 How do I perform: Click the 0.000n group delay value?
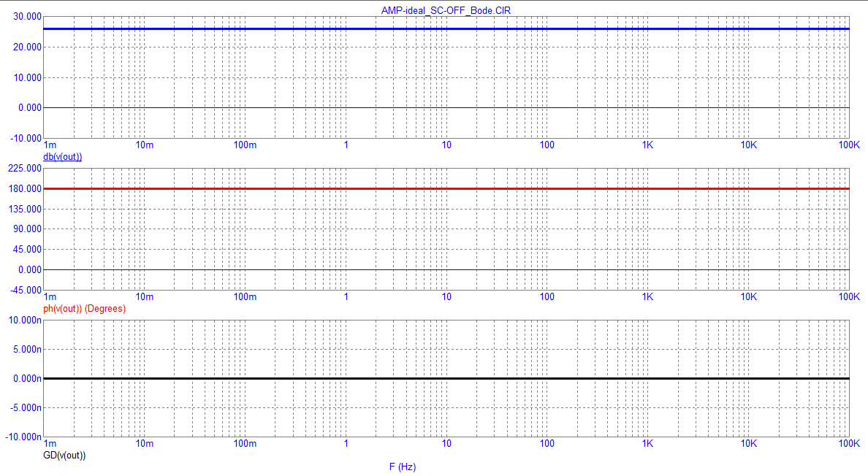tap(28, 379)
